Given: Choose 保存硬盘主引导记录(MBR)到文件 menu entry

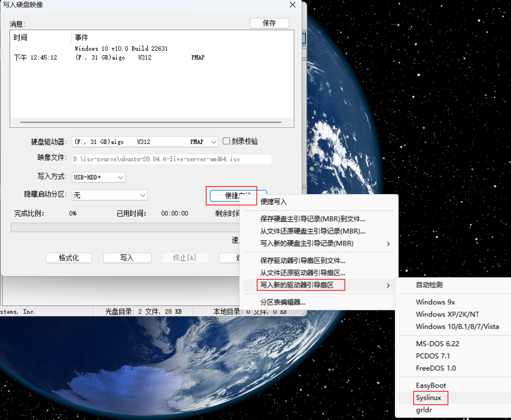Looking at the screenshot, I should [x=312, y=219].
